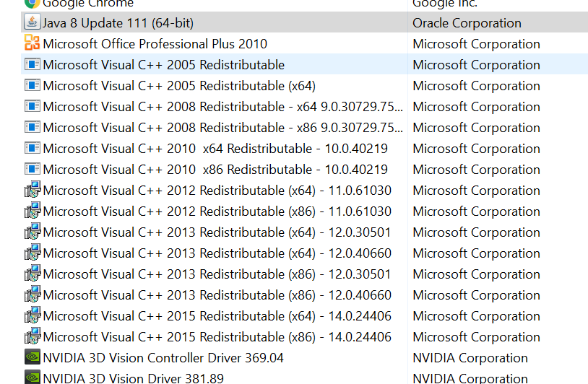Click icon of Visual C++ 2013 (x86) 12.0.40660
The image size is (588, 384).
tap(33, 294)
